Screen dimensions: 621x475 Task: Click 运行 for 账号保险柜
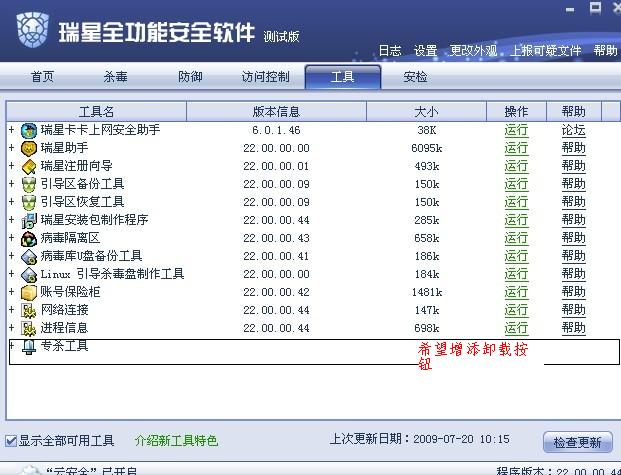pos(516,292)
